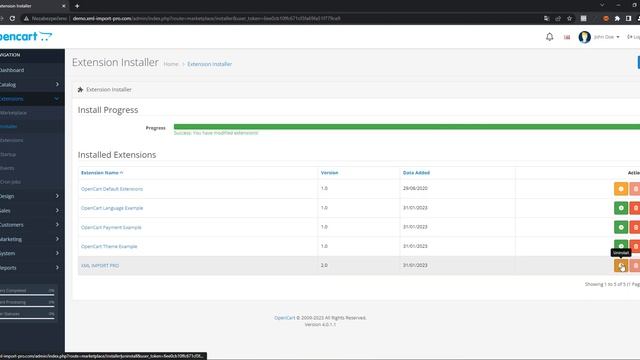Click install icon for OpenCart Language Example
The height and width of the screenshot is (360, 640).
click(x=621, y=208)
